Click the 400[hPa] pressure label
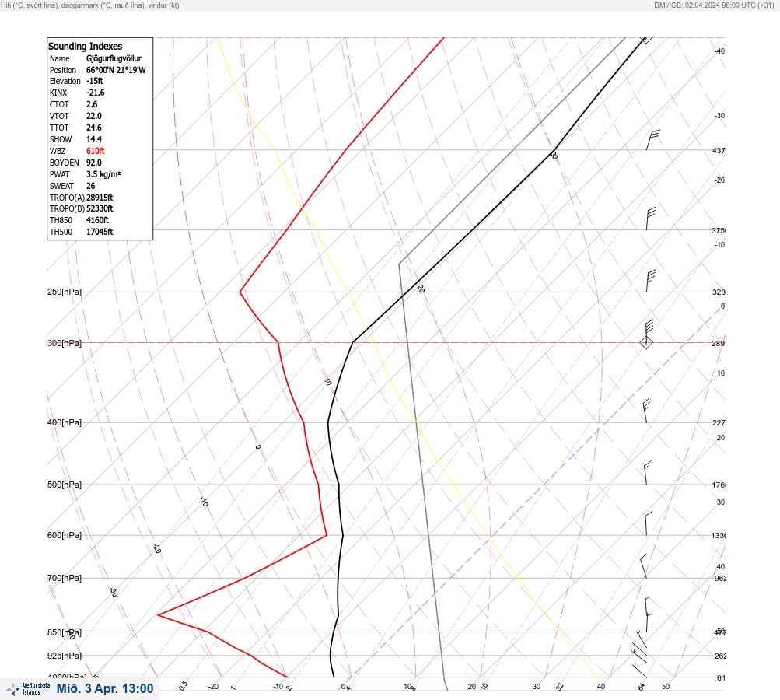 (x=65, y=422)
